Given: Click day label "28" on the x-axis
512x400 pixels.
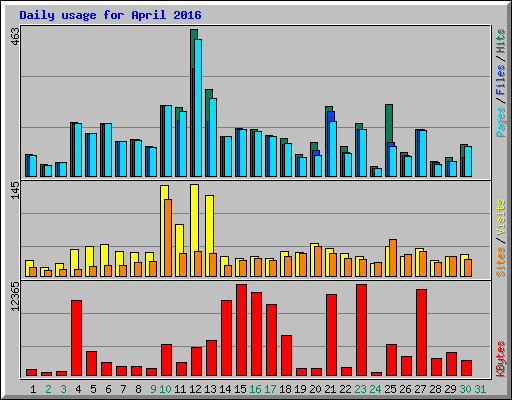Looking at the screenshot, I should coord(435,389).
